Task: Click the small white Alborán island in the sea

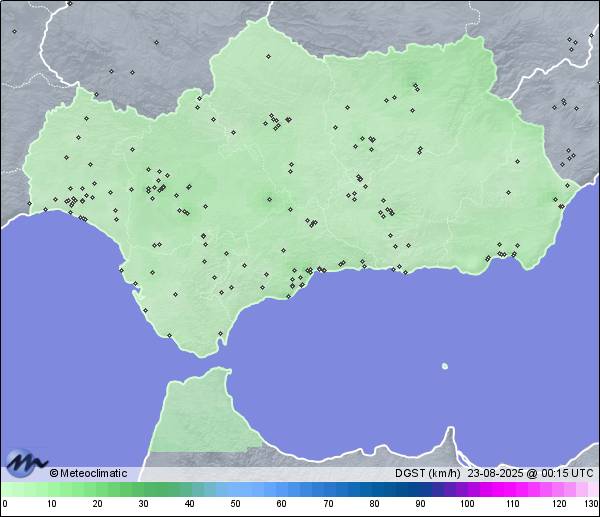Action: tap(445, 366)
